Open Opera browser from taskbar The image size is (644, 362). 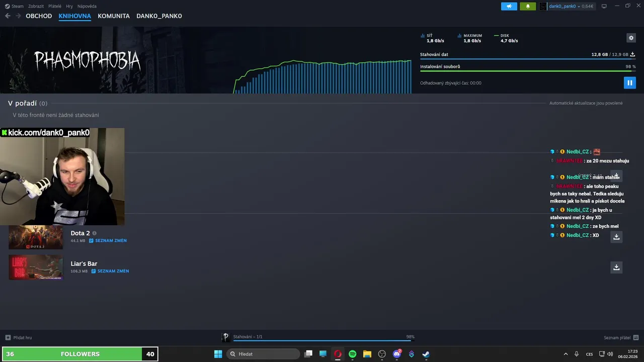point(338,354)
